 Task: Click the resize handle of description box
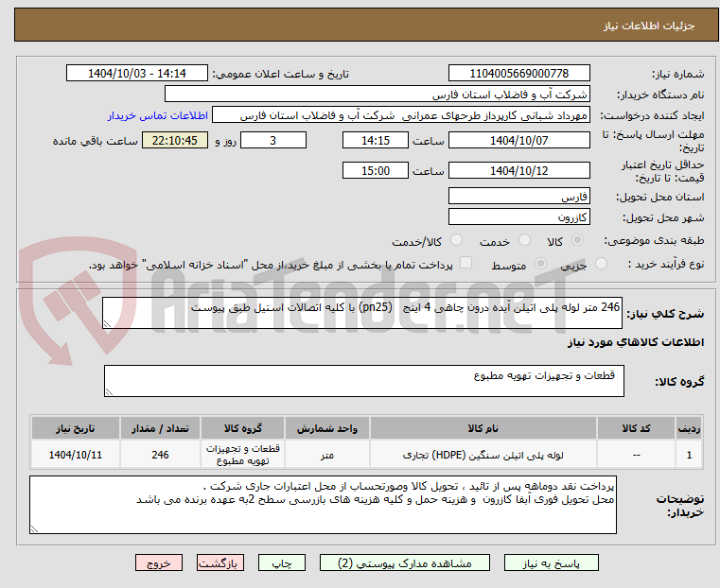pos(107,324)
